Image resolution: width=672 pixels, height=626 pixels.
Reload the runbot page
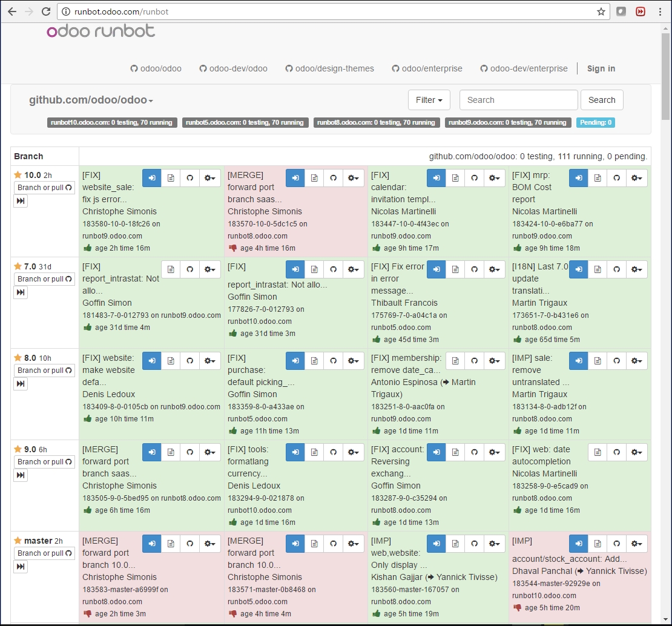46,12
